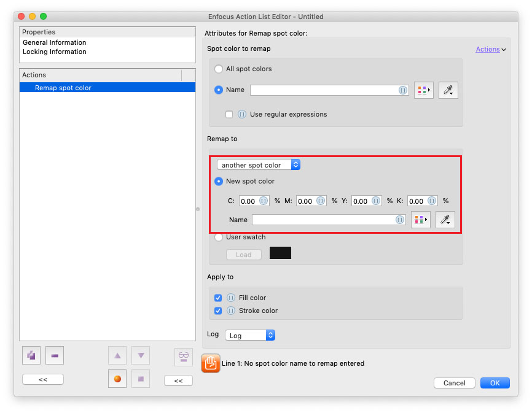Viewport: 532px width, 413px height.
Task: Expand the Actions link menu chevron
Action: [504, 50]
